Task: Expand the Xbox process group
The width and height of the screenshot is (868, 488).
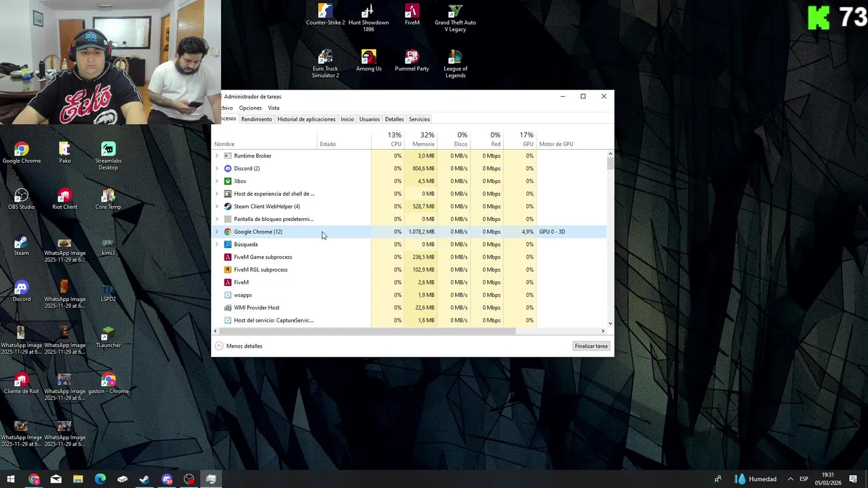Action: click(216, 181)
